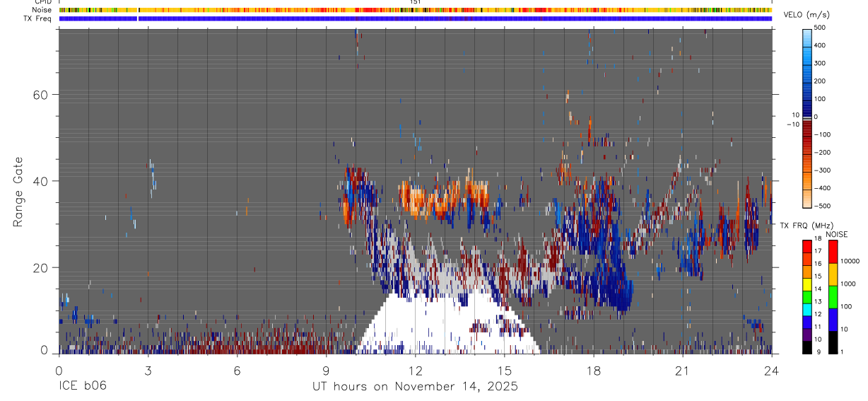The height and width of the screenshot is (401, 868).
Task: Click the 18 tick on the UT hours axis
Action: 593,371
